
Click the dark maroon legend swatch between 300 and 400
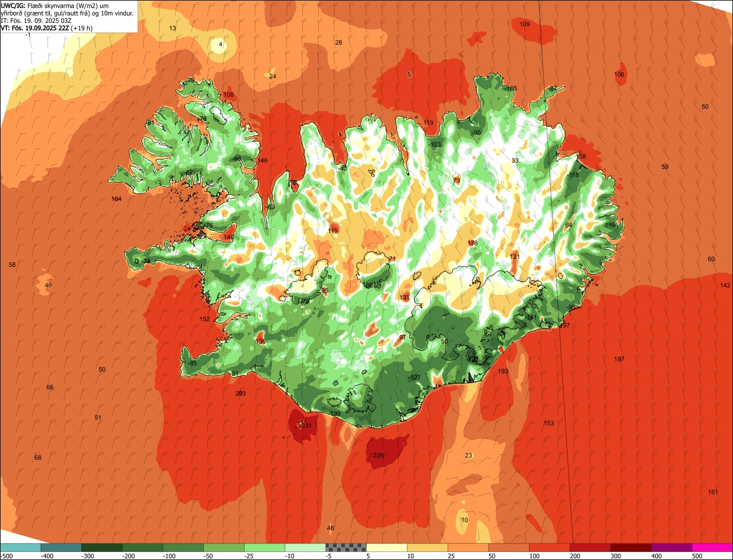click(631, 547)
